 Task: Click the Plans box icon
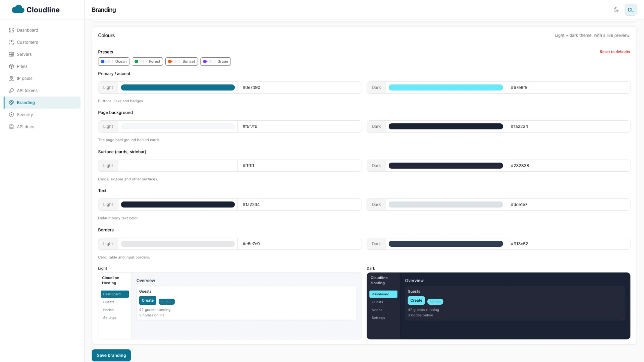[x=11, y=66]
